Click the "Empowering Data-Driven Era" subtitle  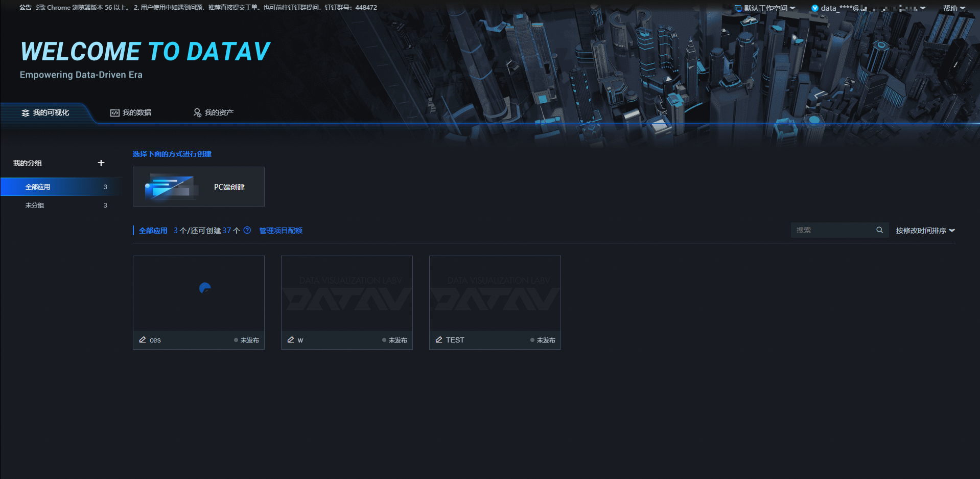tap(81, 75)
